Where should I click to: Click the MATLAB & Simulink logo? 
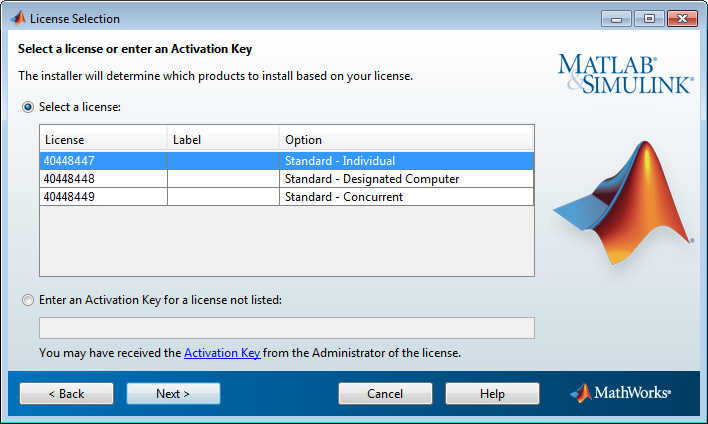click(625, 75)
